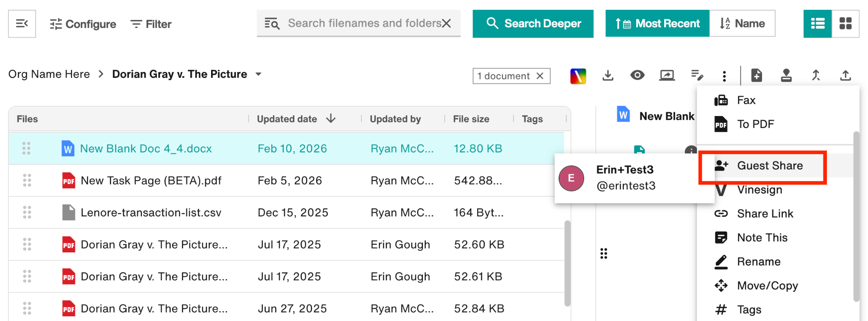Switch to list view

[818, 24]
